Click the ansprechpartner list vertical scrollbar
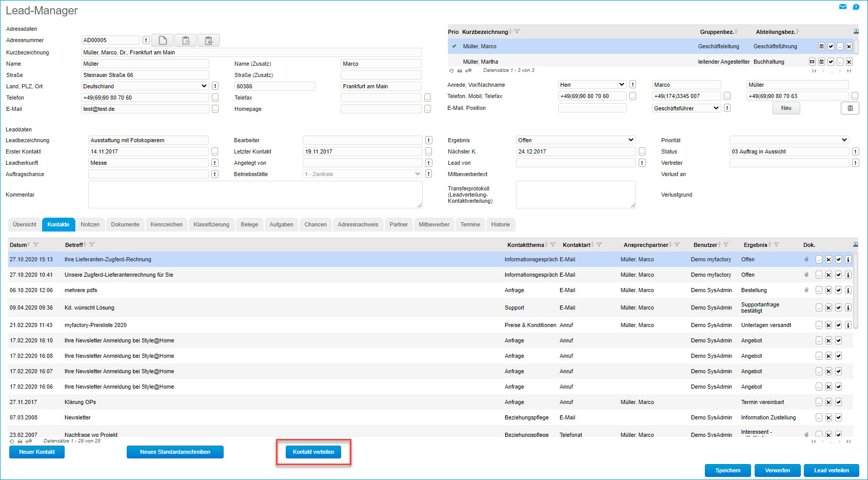 [x=856, y=47]
